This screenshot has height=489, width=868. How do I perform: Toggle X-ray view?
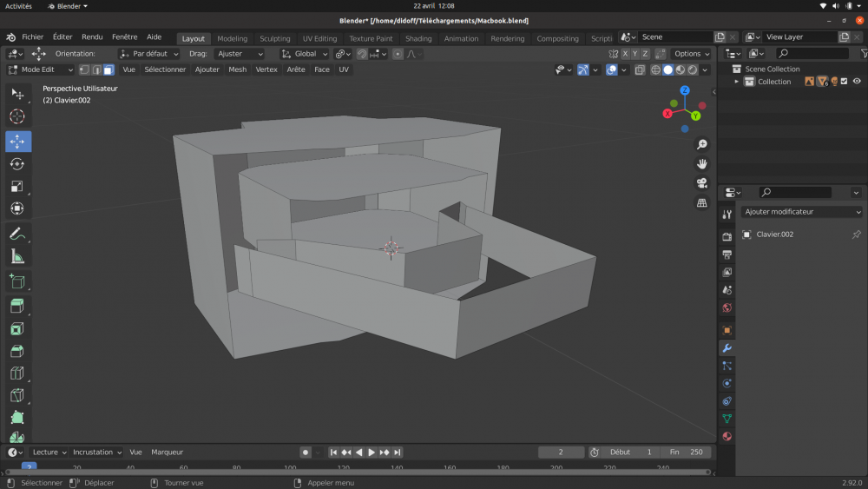coord(640,69)
